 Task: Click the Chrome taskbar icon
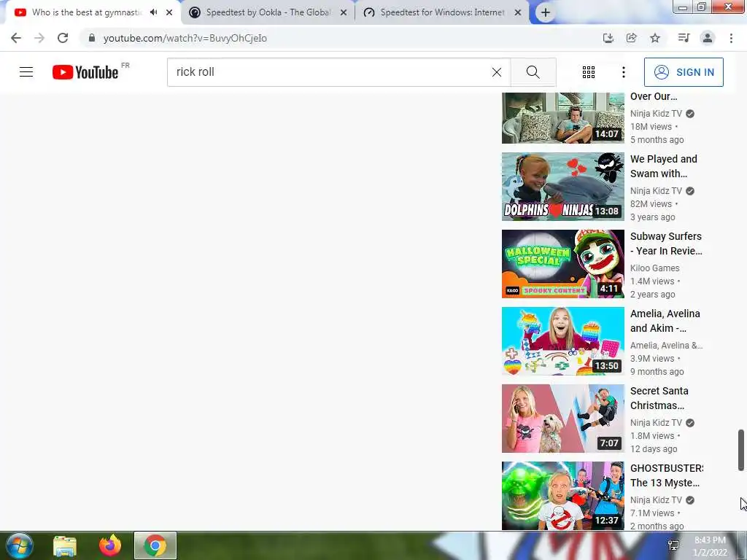coord(155,545)
